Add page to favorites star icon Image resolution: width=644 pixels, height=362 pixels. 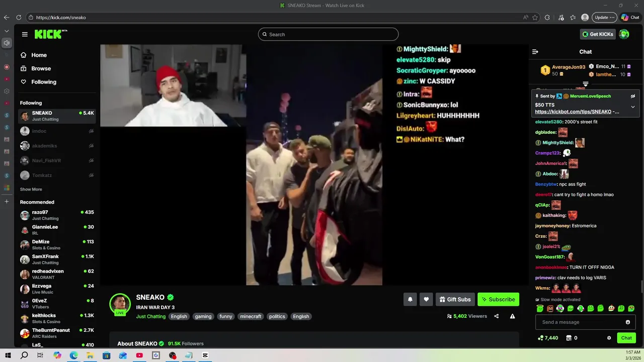pyautogui.click(x=535, y=17)
